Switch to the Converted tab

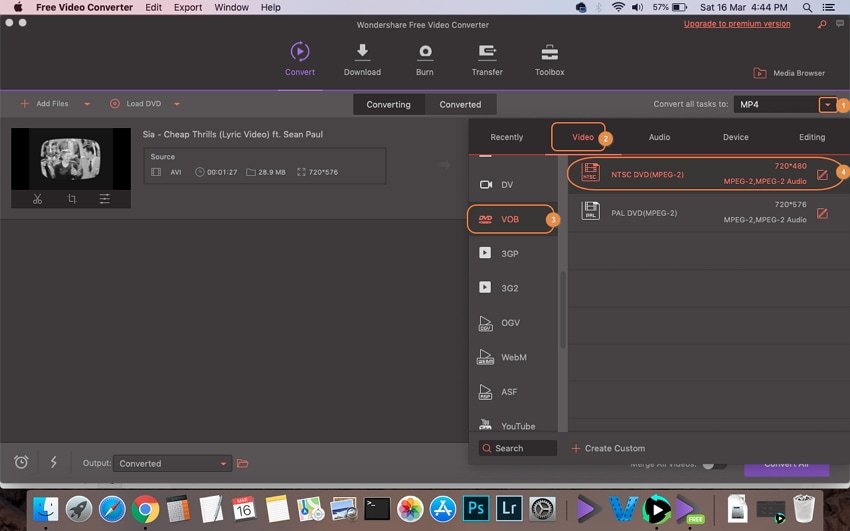pos(460,105)
